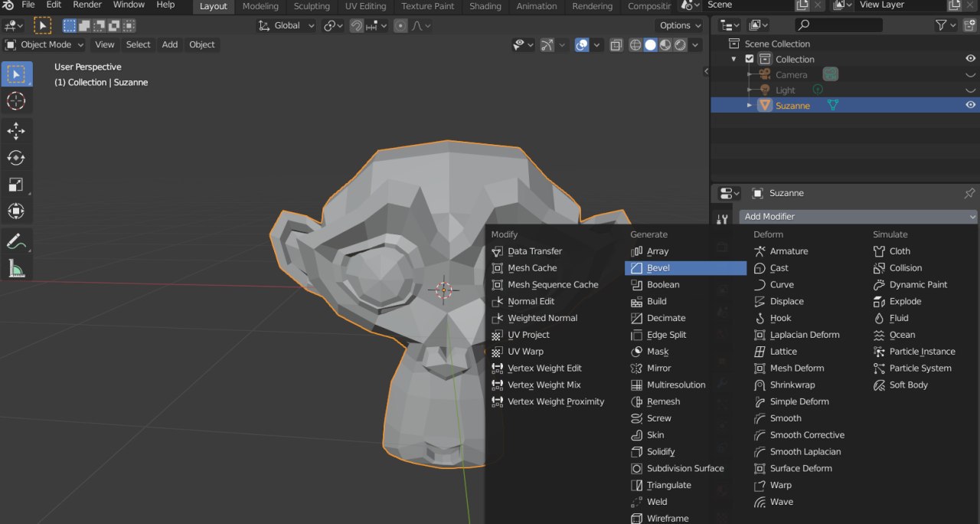This screenshot has width=980, height=524.
Task: Pick the Scale tool in left toolbar
Action: pos(17,185)
